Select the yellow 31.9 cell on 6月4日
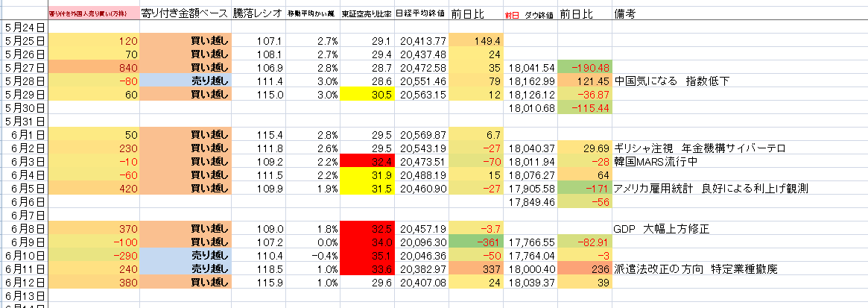Image resolution: width=868 pixels, height=308 pixels. 367,174
